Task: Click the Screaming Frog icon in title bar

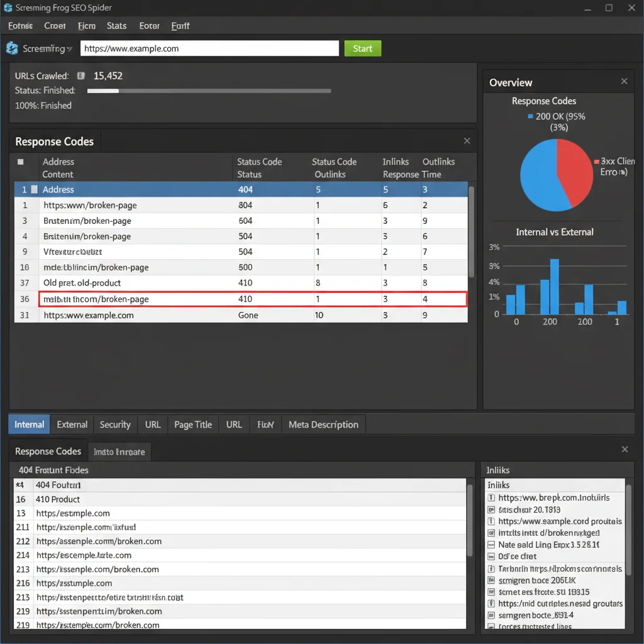Action: 8,8
